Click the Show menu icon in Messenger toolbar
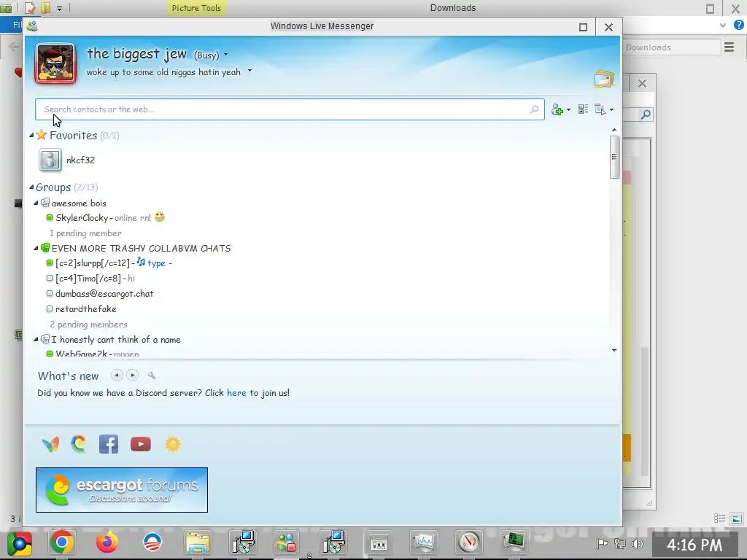The height and width of the screenshot is (560, 747). click(600, 109)
